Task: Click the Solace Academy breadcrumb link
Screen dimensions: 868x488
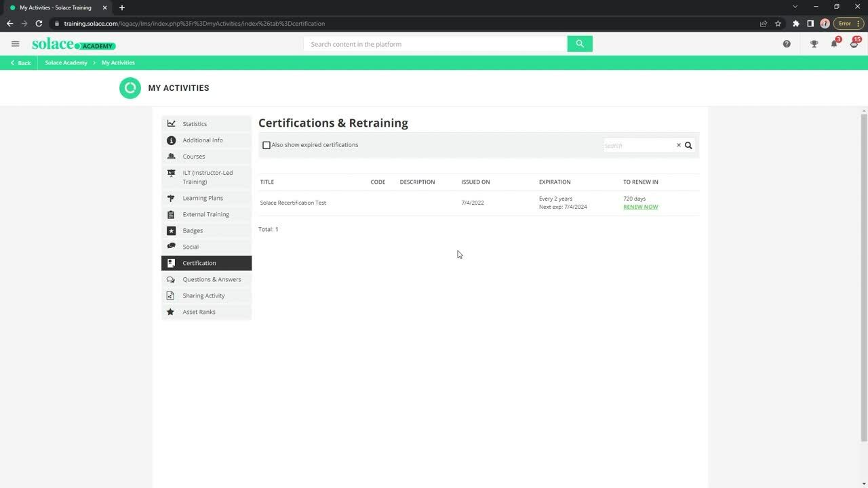Action: [x=66, y=62]
